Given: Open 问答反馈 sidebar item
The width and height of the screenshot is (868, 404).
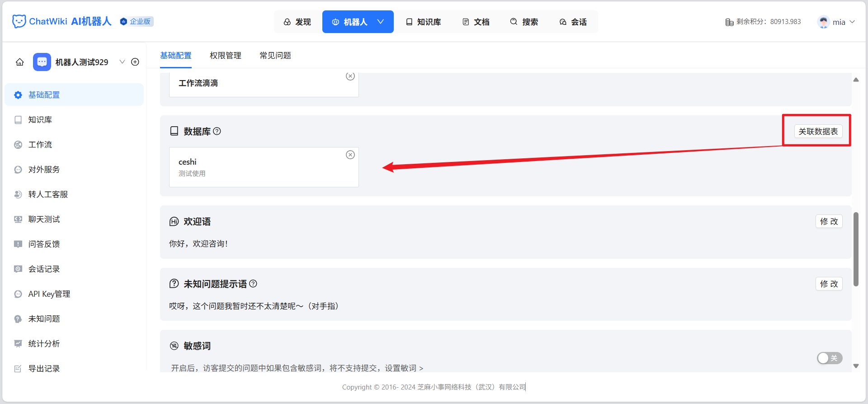Looking at the screenshot, I should pyautogui.click(x=74, y=244).
